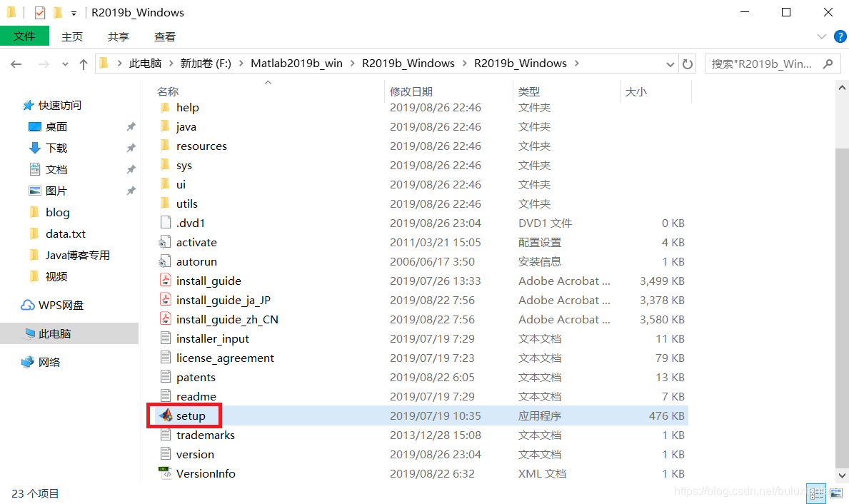849x504 pixels.
Task: Click the help folder icon
Action: (166, 106)
